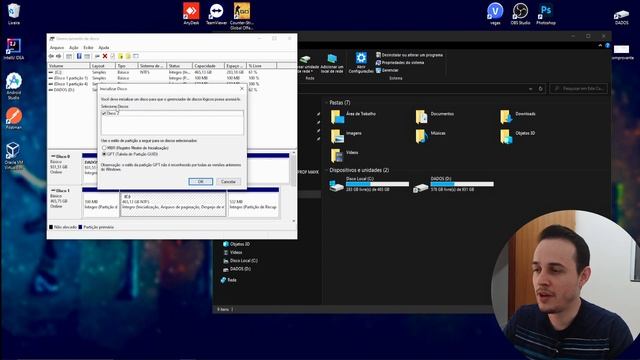Click the forward arrow in Disk Management toolbar
Image resolution: width=640 pixels, height=360 pixels.
coord(59,56)
